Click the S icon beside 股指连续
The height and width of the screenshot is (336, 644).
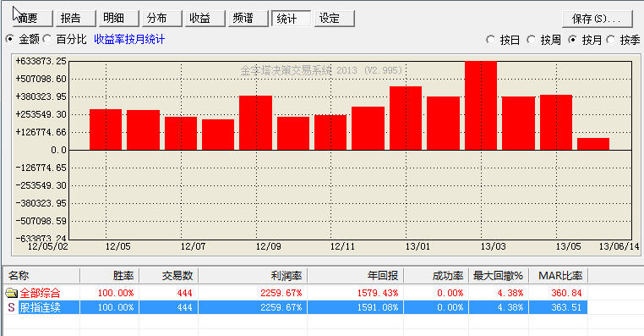[x=11, y=307]
